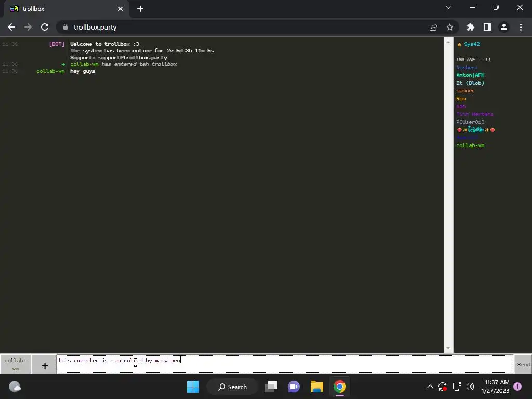Click the [BOT] sender label
This screenshot has width=532, height=399.
tap(57, 44)
